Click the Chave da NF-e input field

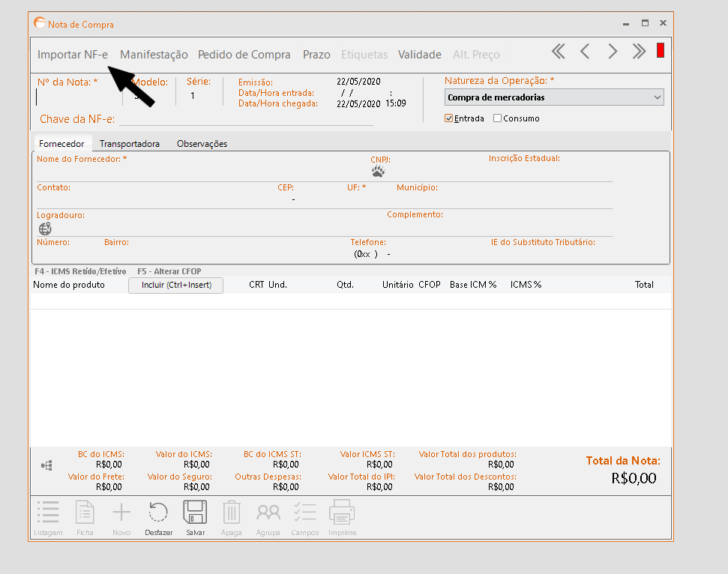246,119
